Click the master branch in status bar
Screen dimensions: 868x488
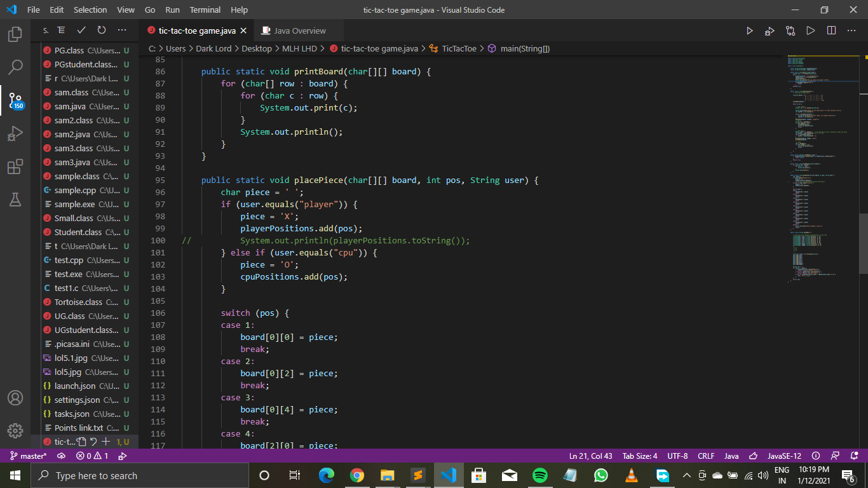point(28,456)
